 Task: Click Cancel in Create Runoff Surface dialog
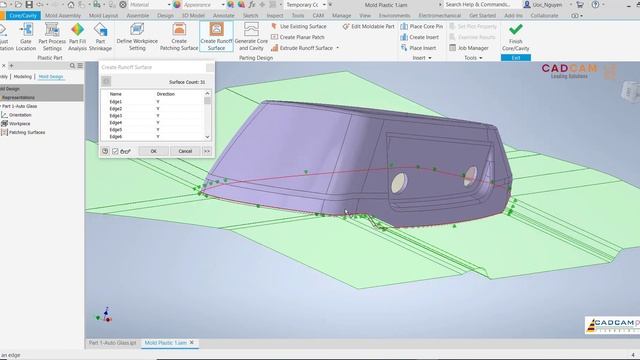185,151
